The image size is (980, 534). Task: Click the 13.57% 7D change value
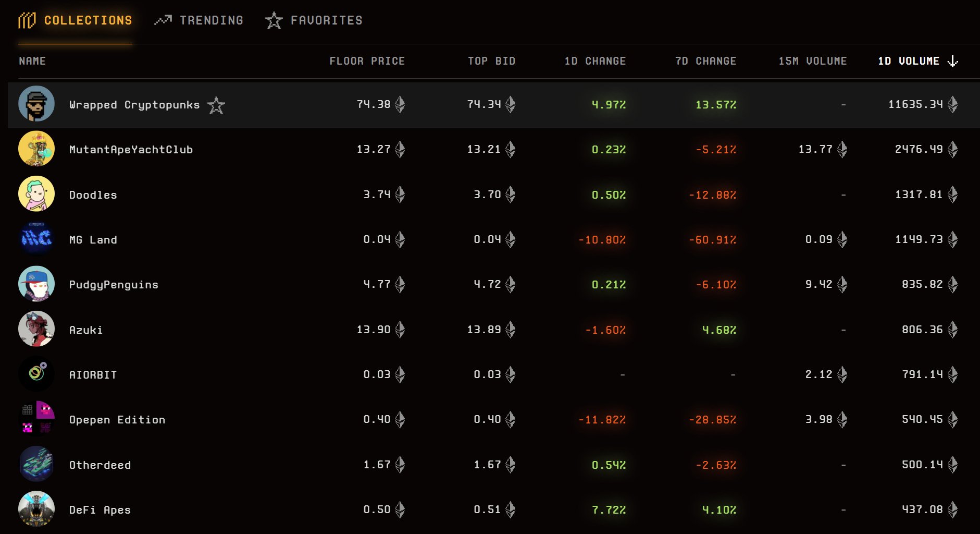[x=716, y=105]
